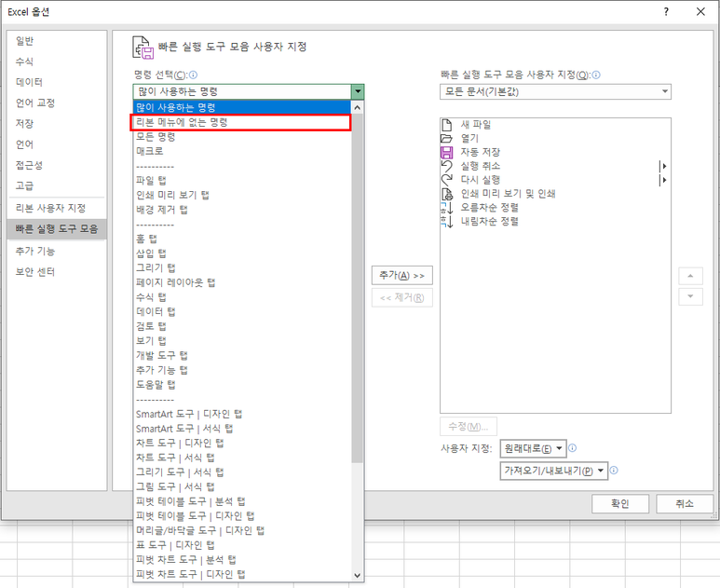Screen dimensions: 720x588
Task: Open the 원래대로 dropdown
Action: point(533,448)
